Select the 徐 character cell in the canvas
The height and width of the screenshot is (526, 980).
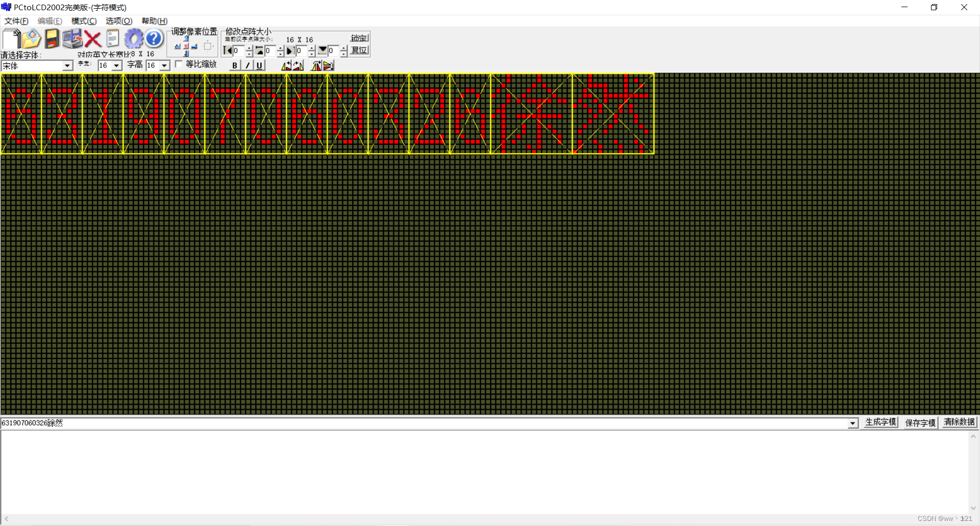[531, 114]
